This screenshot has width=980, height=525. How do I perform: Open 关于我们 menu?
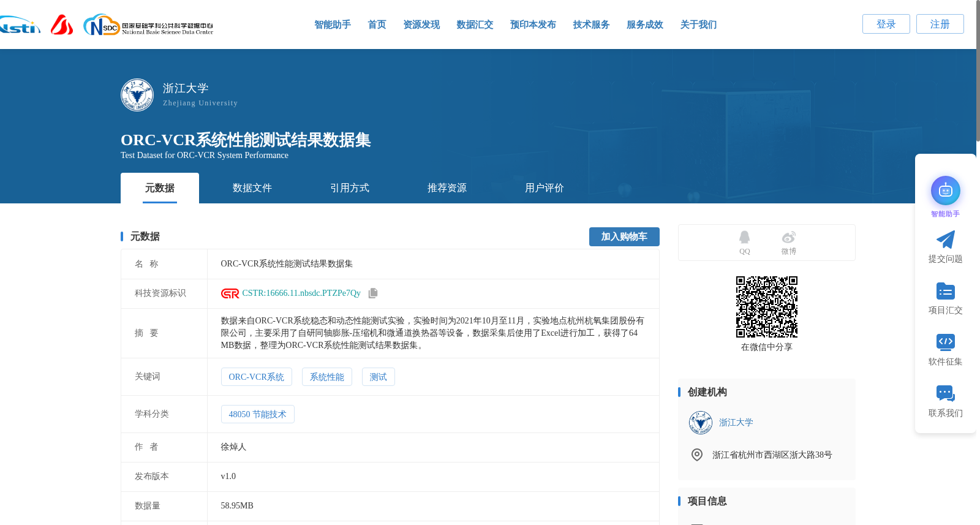699,25
